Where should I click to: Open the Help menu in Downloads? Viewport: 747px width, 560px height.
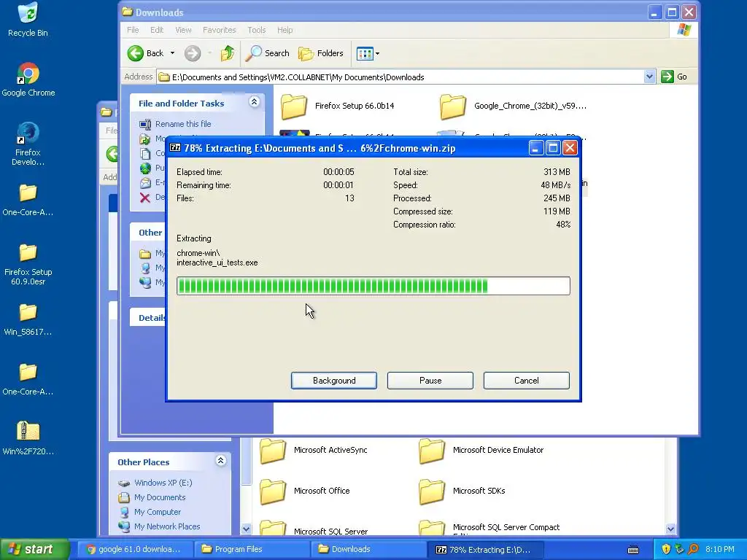click(x=285, y=30)
